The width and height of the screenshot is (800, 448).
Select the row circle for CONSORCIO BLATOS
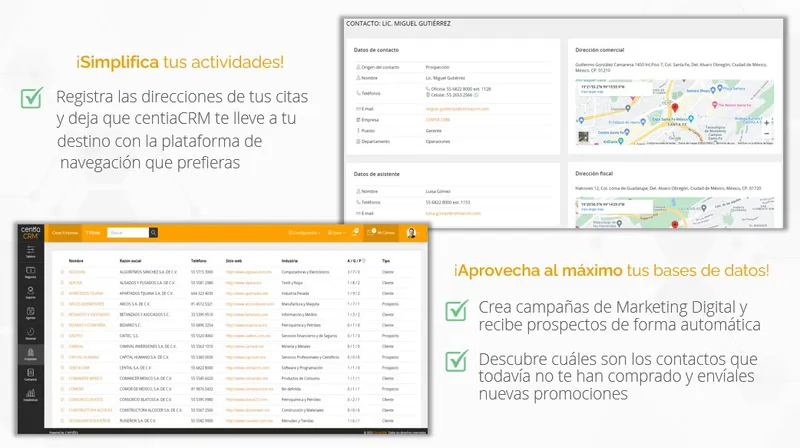(62, 400)
